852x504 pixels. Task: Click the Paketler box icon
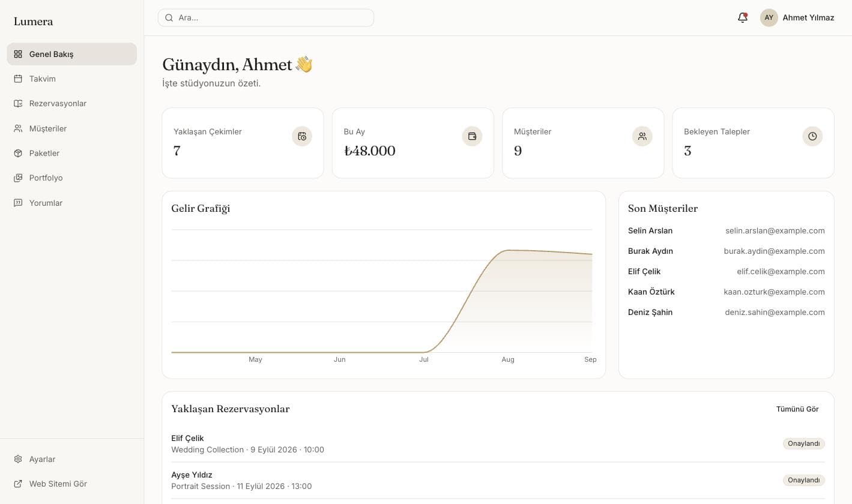(x=18, y=153)
